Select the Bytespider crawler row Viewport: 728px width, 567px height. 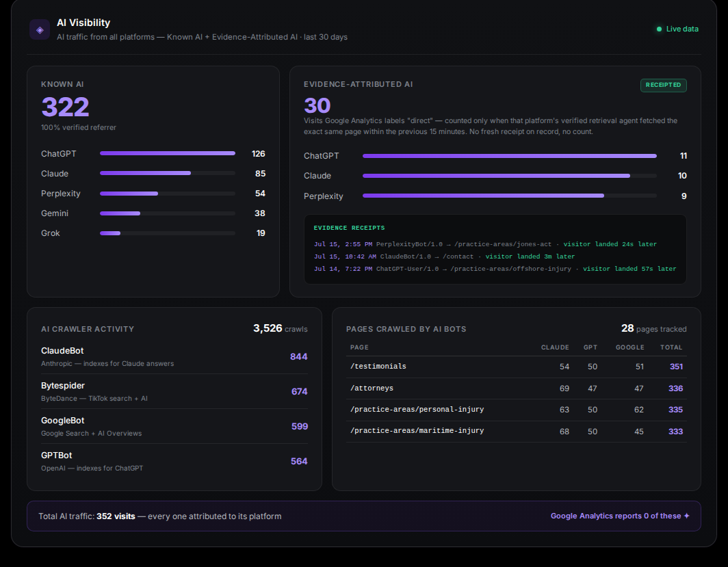click(x=174, y=391)
